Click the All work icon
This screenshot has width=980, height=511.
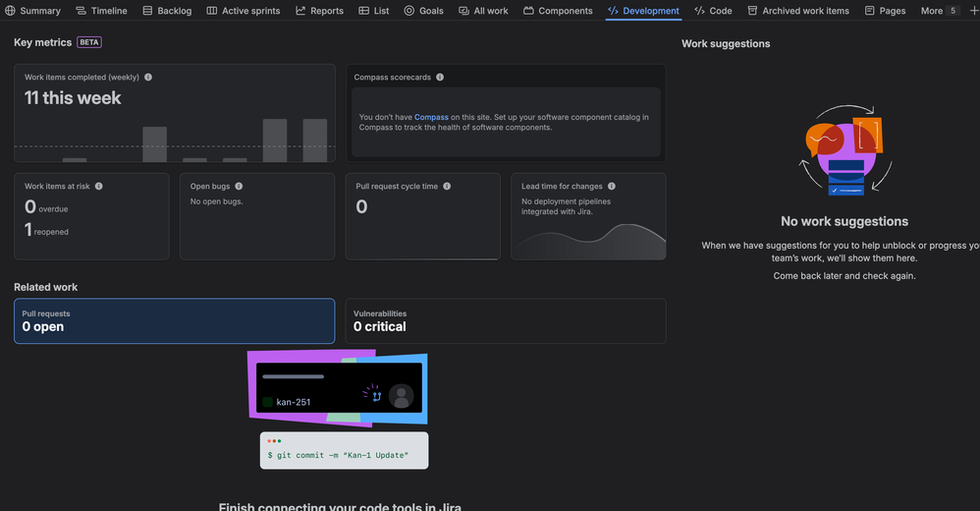(x=463, y=11)
